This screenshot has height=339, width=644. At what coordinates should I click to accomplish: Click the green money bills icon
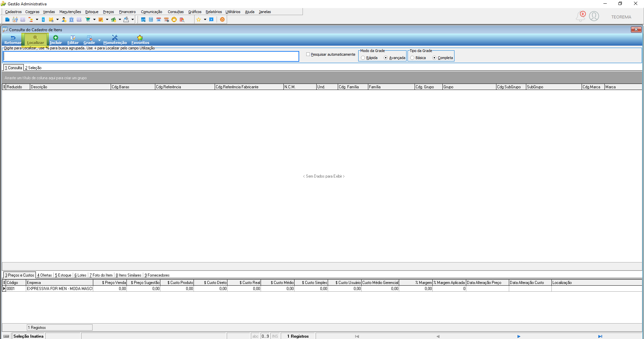tap(114, 19)
